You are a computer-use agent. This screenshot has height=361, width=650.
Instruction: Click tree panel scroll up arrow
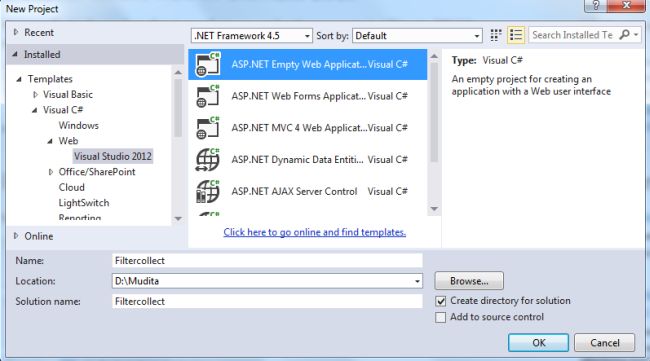point(178,73)
